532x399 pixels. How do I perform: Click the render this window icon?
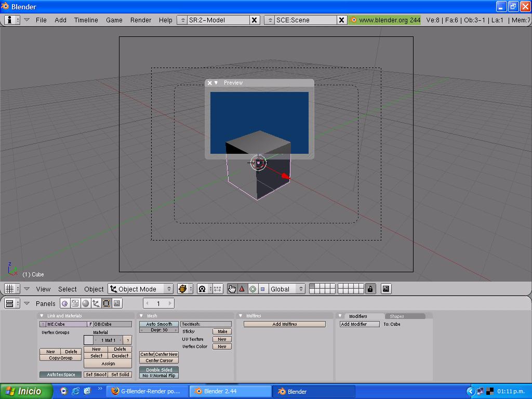click(386, 289)
